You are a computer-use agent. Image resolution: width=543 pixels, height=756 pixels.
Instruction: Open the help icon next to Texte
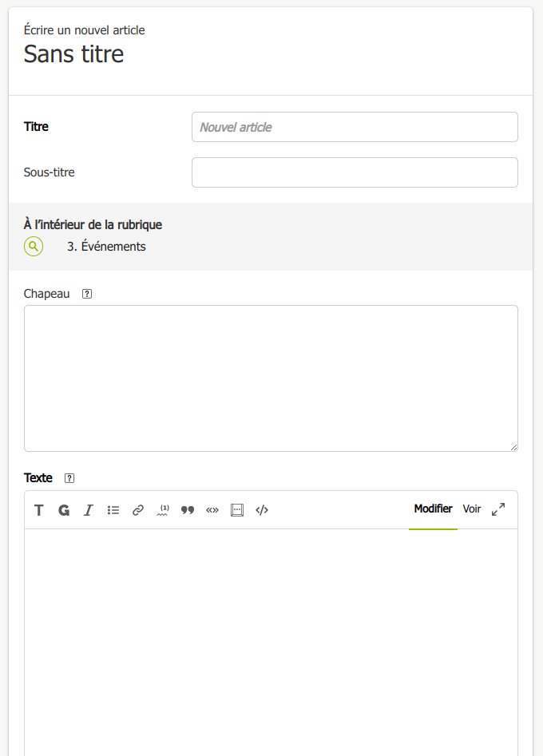click(69, 478)
